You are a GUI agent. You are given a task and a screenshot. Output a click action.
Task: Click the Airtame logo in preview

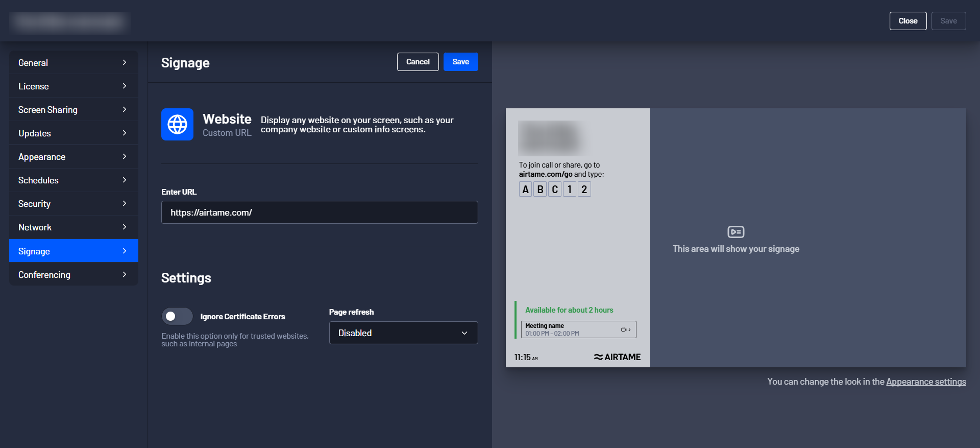[x=617, y=357]
